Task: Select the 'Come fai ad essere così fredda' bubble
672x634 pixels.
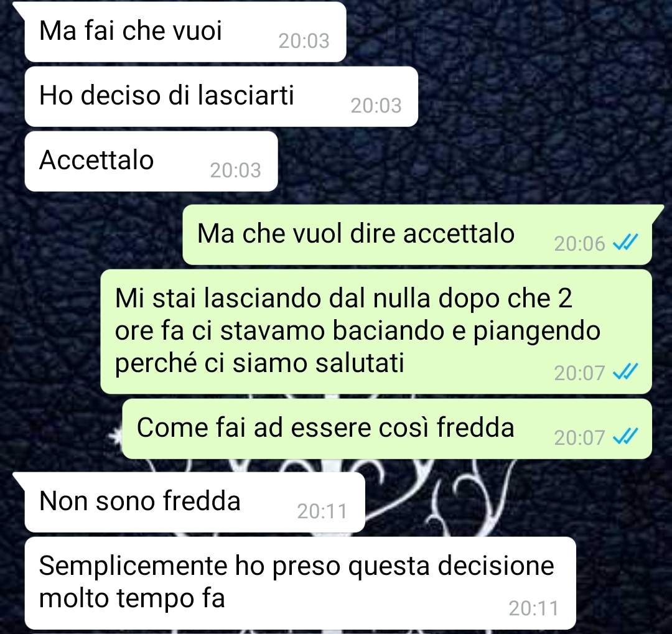Action: tap(387, 429)
